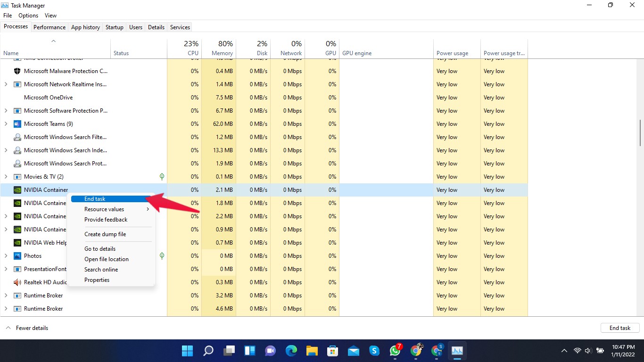
Task: Click the End task button at the bottom right
Action: tap(620, 328)
